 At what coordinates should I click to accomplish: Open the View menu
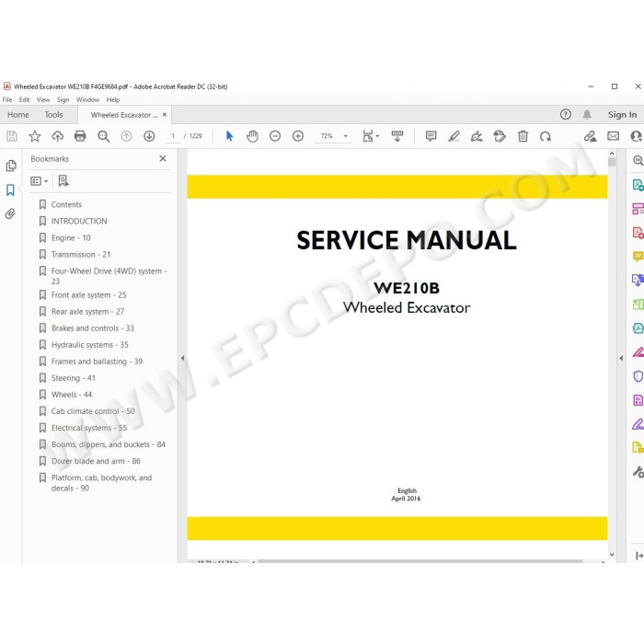coord(43,99)
